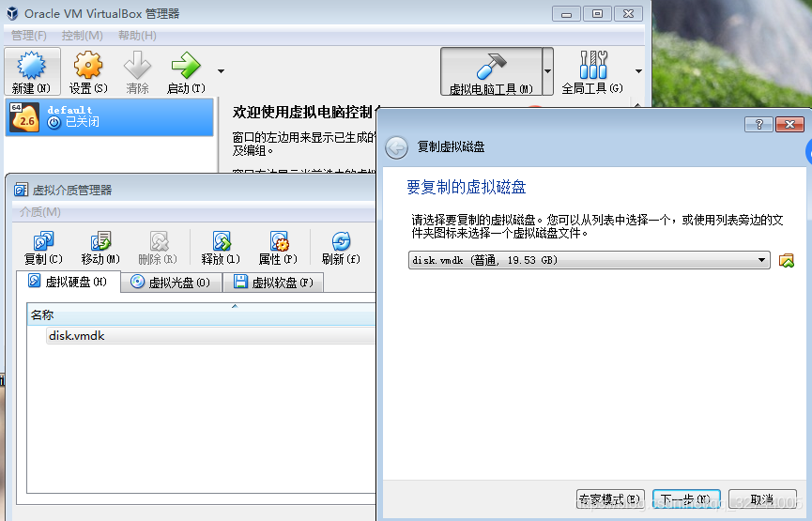Switch to the 虚拟硬盘 tab
Screen dimensions: 812x521
tap(69, 282)
